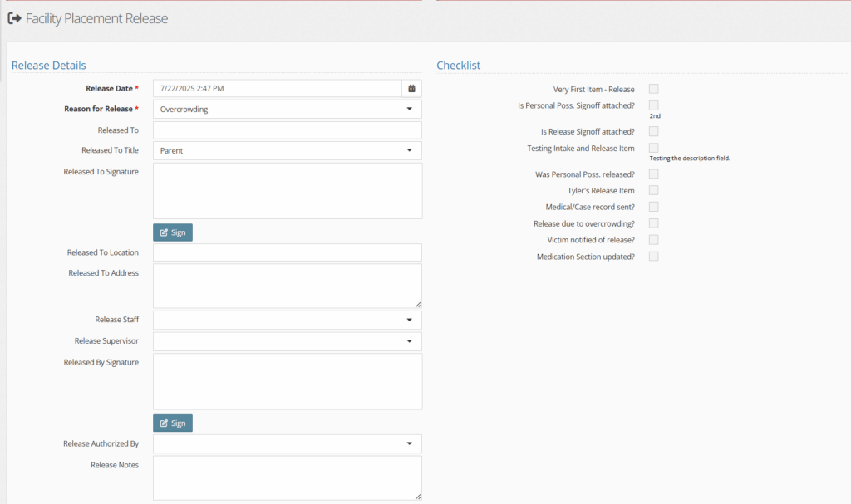Toggle Victim notified of release checkbox
Viewport: 851px width, 504px height.
(653, 240)
